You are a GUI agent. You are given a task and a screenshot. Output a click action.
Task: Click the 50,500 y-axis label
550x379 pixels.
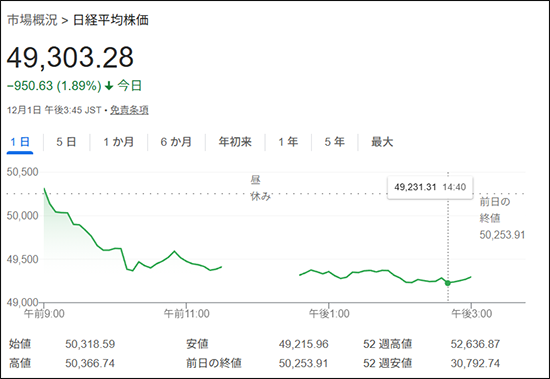pyautogui.click(x=22, y=172)
